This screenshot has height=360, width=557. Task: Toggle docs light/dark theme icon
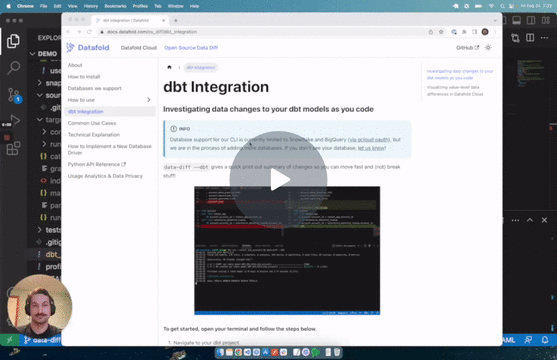coord(488,48)
